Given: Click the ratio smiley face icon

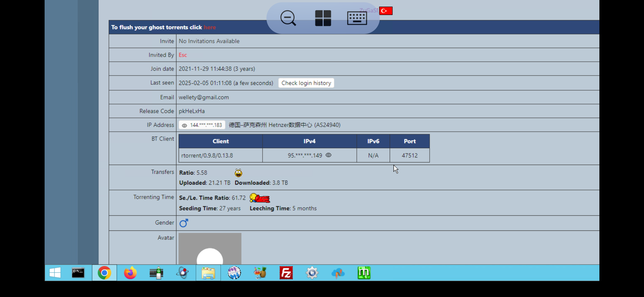Looking at the screenshot, I should coord(238,173).
